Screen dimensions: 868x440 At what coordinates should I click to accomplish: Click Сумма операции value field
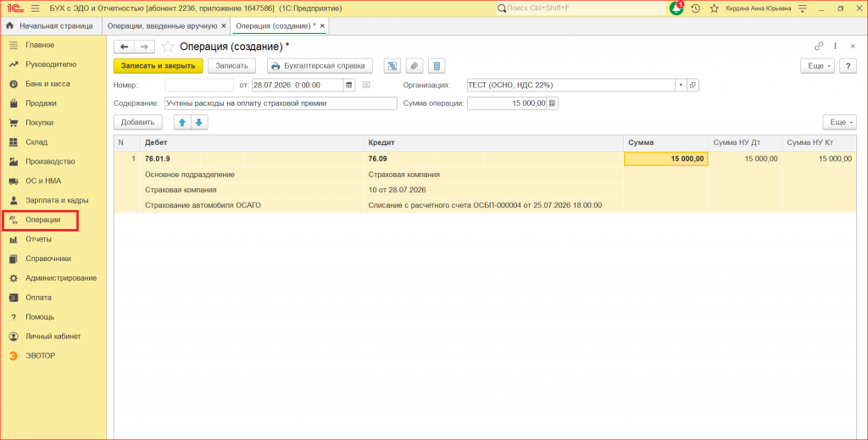click(x=507, y=103)
